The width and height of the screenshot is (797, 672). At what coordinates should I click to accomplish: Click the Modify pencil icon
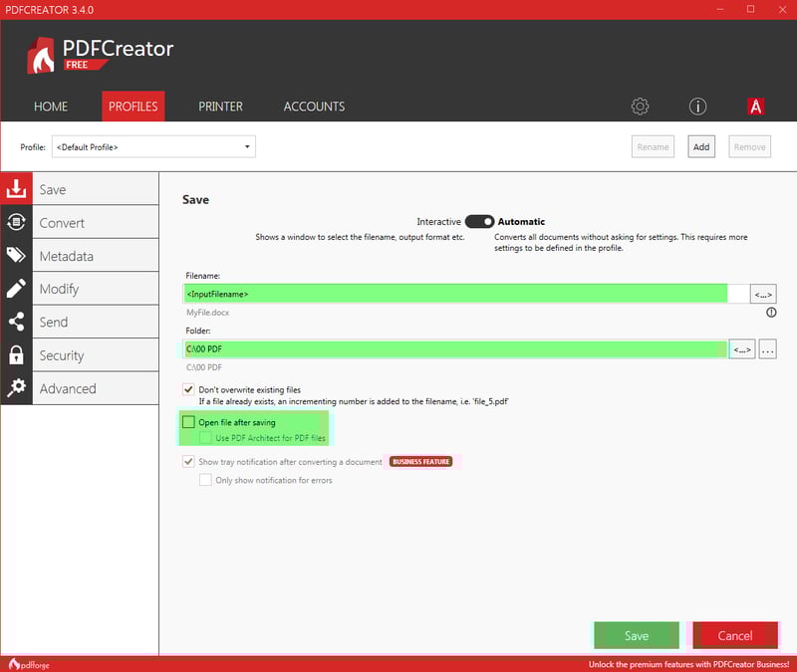16,288
